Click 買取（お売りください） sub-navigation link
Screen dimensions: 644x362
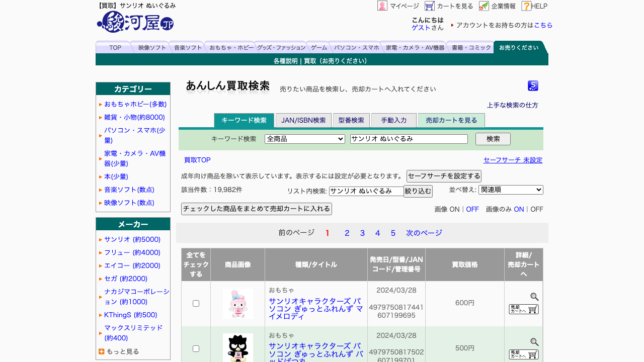pyautogui.click(x=336, y=61)
